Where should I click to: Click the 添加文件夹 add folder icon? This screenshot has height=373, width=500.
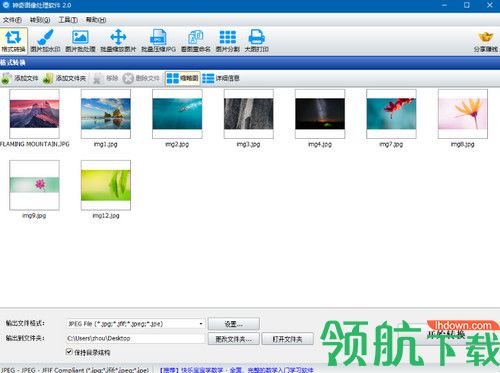click(x=48, y=79)
